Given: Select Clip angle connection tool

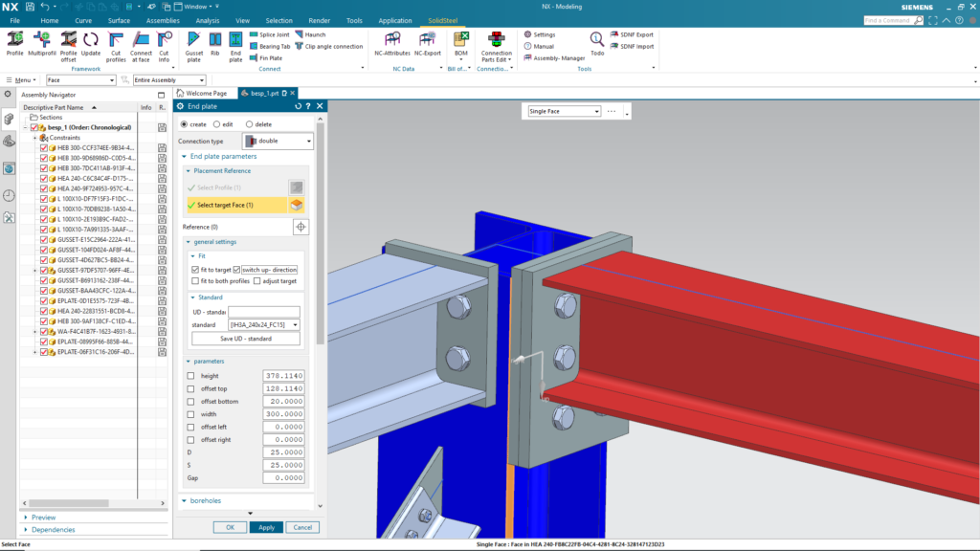Looking at the screenshot, I should [x=329, y=46].
